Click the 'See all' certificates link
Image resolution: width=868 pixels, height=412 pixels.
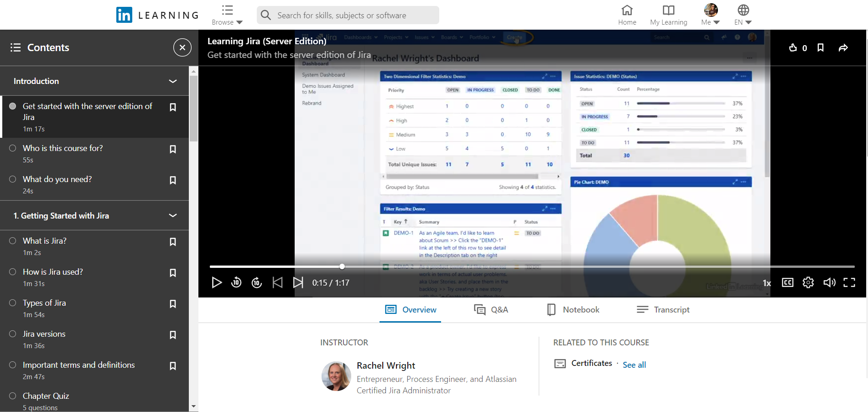click(x=634, y=365)
